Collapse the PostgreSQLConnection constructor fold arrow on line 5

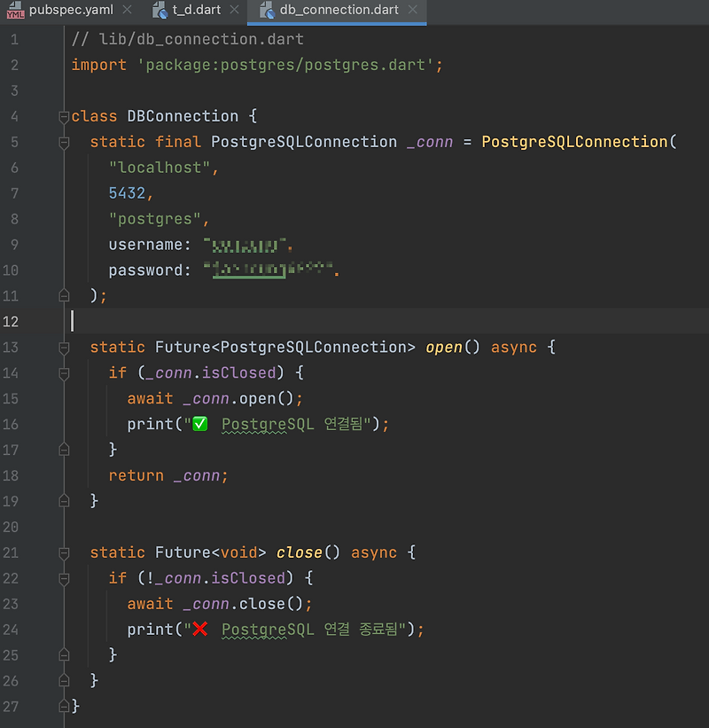pos(63,142)
